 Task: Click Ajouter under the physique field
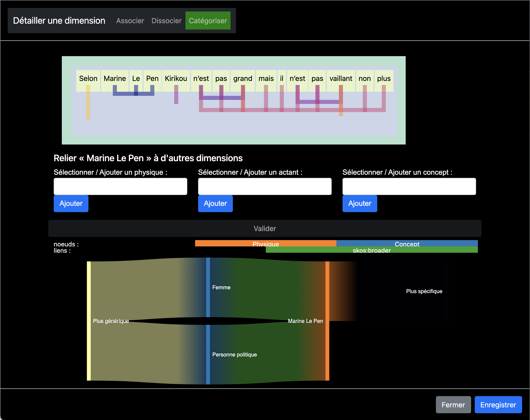(71, 203)
